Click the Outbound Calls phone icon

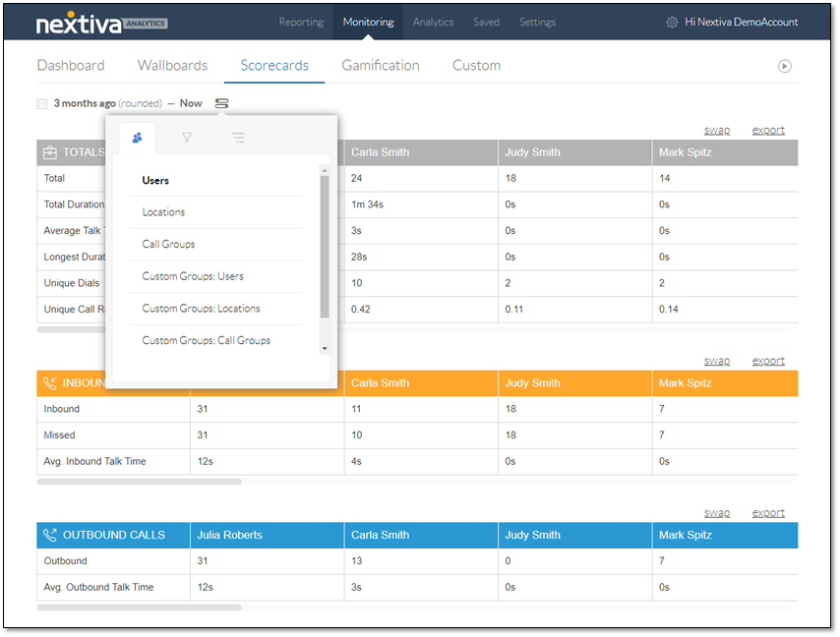tap(50, 536)
